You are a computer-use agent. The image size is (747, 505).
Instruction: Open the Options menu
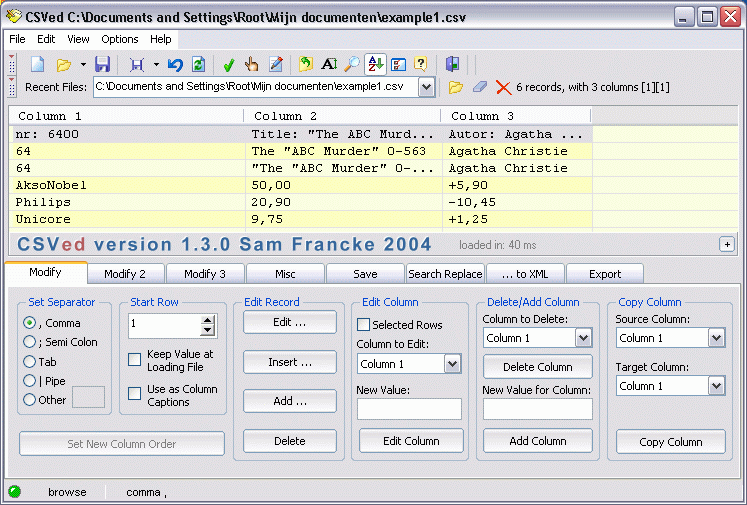[x=119, y=39]
